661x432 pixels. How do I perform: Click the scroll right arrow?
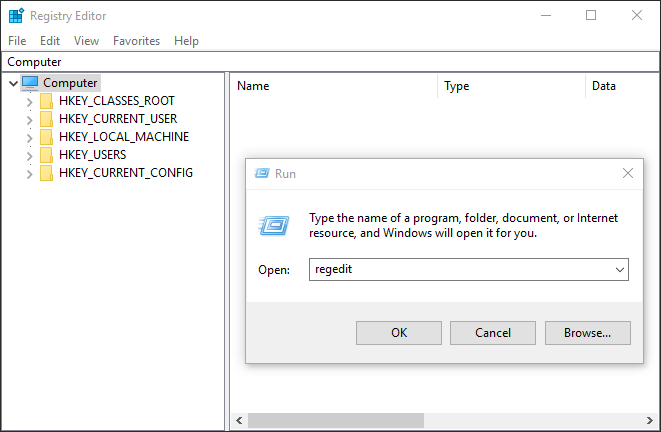650,420
